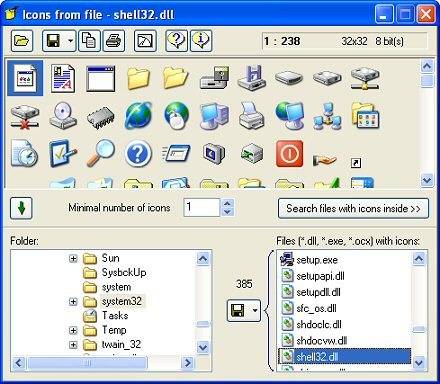Screen dimensions: 440x384
Task: Select the 3.5 floppy drive icon
Action: [251, 78]
